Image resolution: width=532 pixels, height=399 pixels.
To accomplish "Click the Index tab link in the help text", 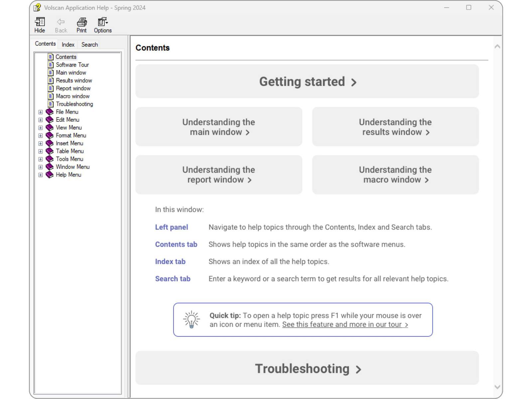I will [x=170, y=262].
